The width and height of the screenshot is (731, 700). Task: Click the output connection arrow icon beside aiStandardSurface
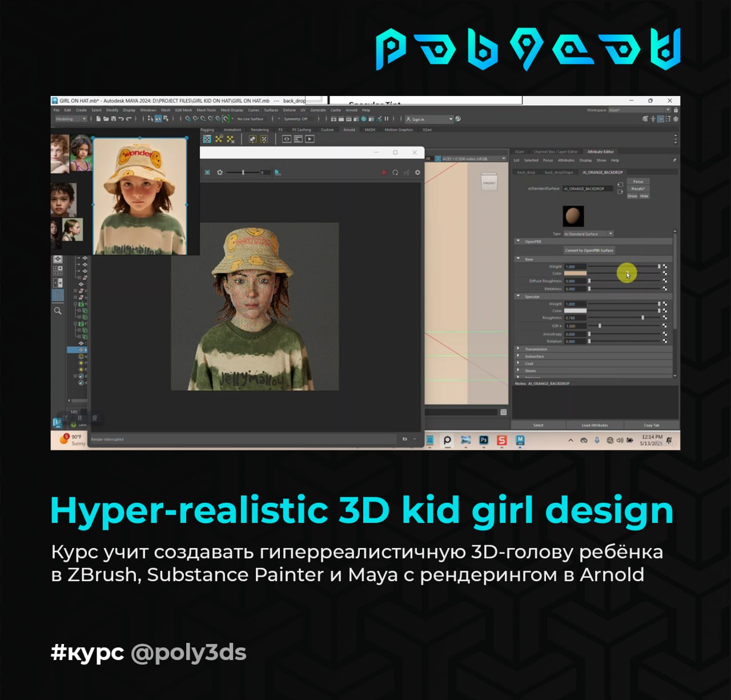(620, 192)
